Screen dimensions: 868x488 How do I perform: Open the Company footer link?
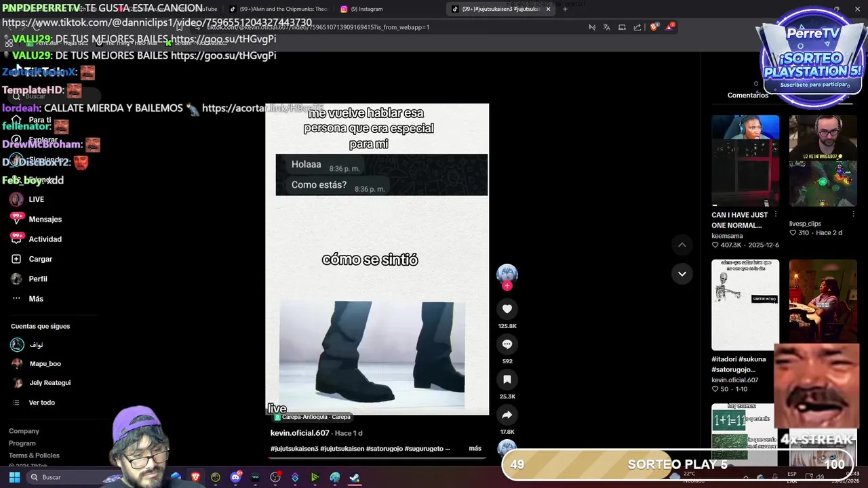pos(24,431)
